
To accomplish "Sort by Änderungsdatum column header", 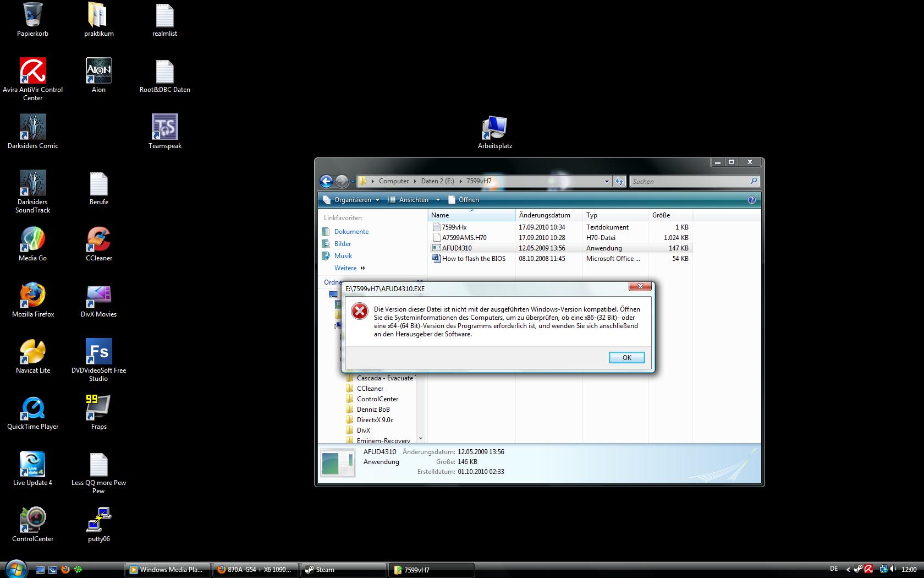I will (x=549, y=215).
